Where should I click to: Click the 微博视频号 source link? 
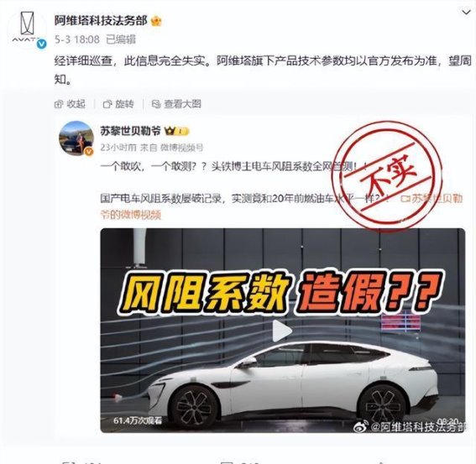pos(181,148)
